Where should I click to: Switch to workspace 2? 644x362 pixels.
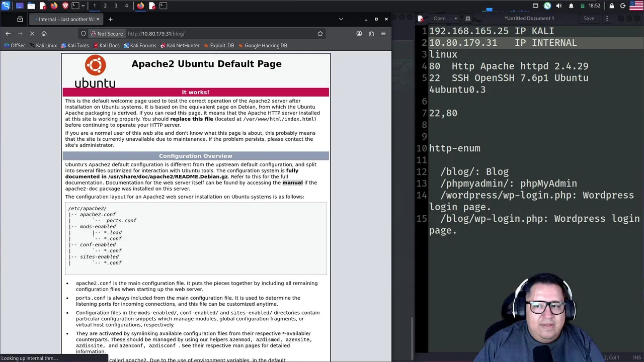click(105, 6)
